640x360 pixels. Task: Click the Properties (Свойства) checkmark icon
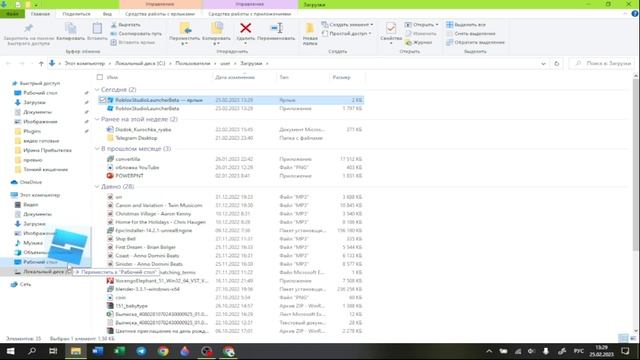click(x=391, y=28)
